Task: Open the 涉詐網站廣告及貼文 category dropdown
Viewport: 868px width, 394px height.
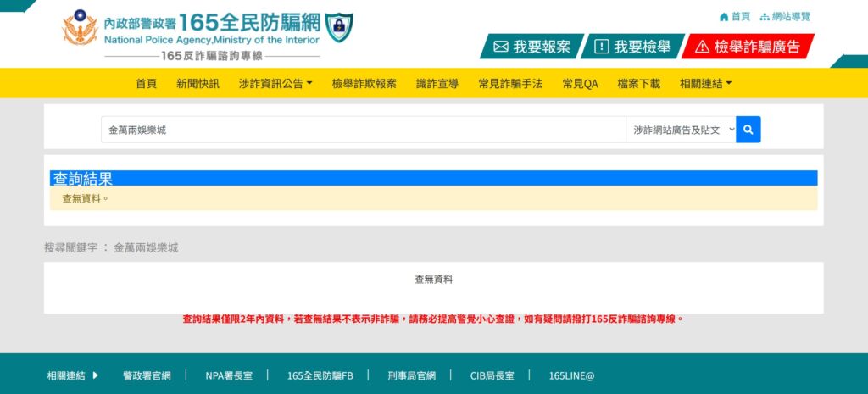Action: (681, 130)
